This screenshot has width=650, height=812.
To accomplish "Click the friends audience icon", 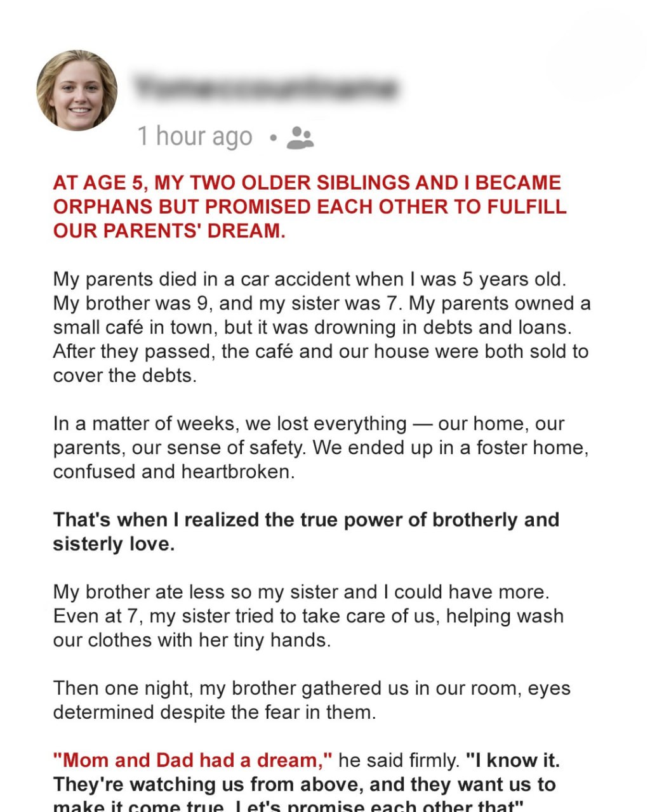I will tap(300, 137).
